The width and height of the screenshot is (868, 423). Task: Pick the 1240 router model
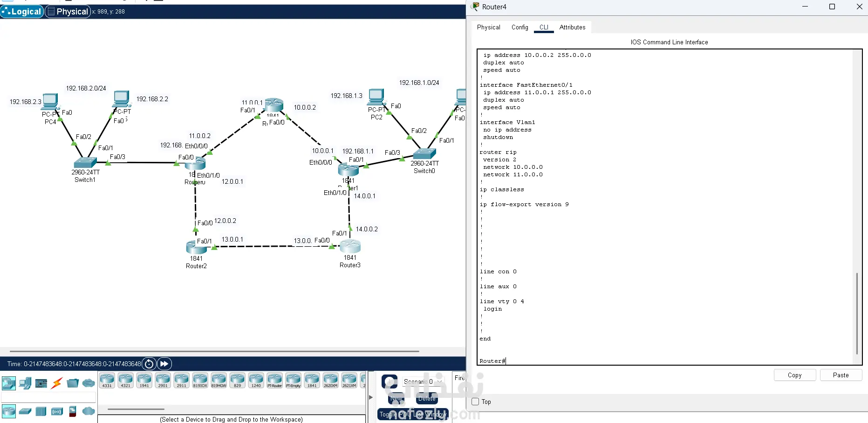(256, 380)
